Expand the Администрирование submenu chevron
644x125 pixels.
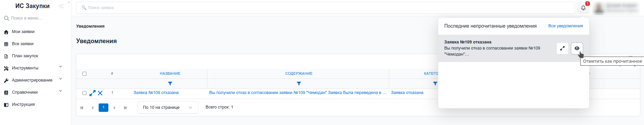coord(61,79)
